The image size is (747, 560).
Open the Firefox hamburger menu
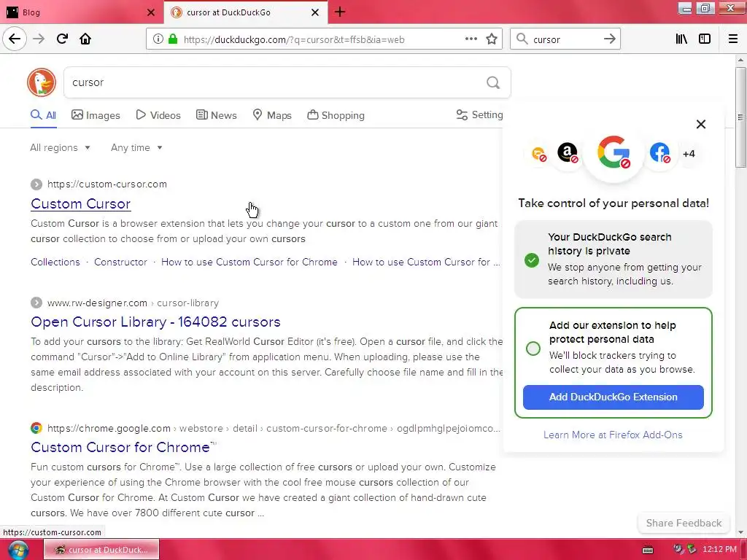point(733,39)
